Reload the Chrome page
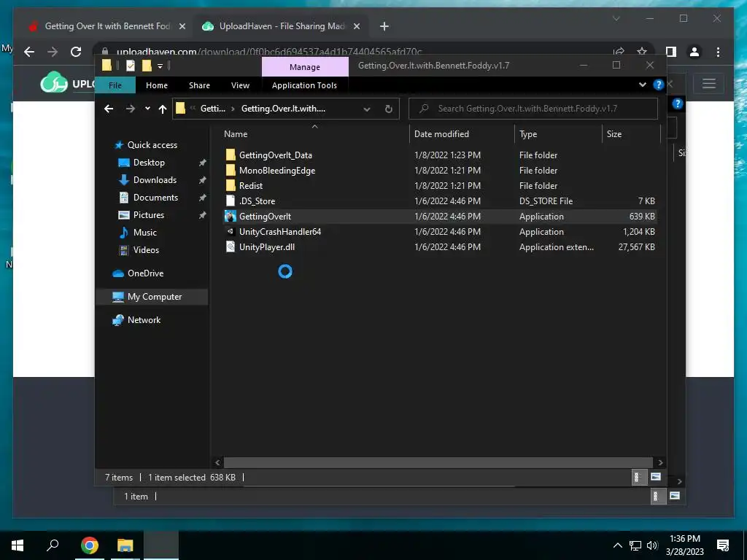The width and height of the screenshot is (747, 560). tap(76, 52)
